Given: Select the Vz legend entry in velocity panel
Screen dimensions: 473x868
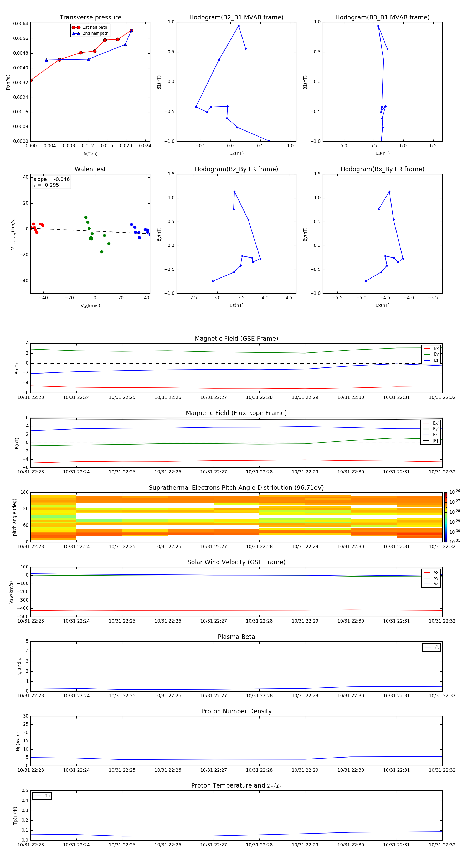Looking at the screenshot, I should (431, 584).
